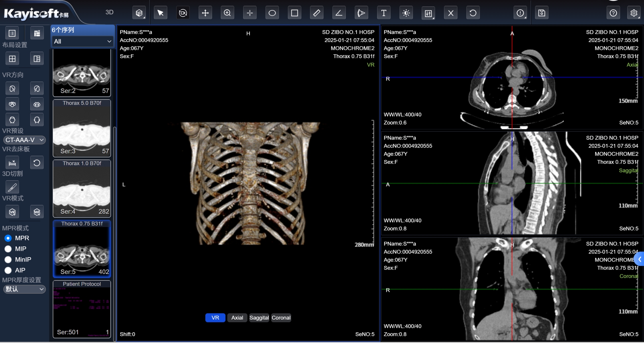Click the text annotation tool

point(384,13)
